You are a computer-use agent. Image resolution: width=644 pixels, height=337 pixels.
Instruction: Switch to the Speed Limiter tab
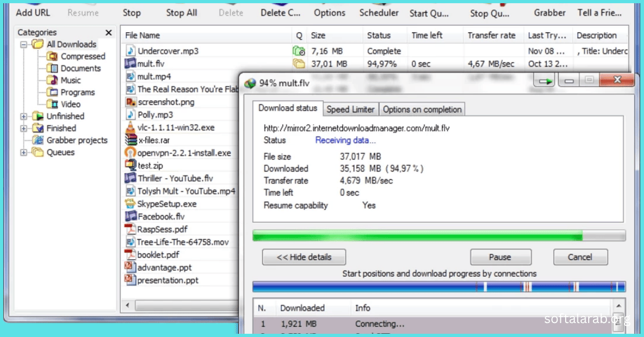(350, 109)
